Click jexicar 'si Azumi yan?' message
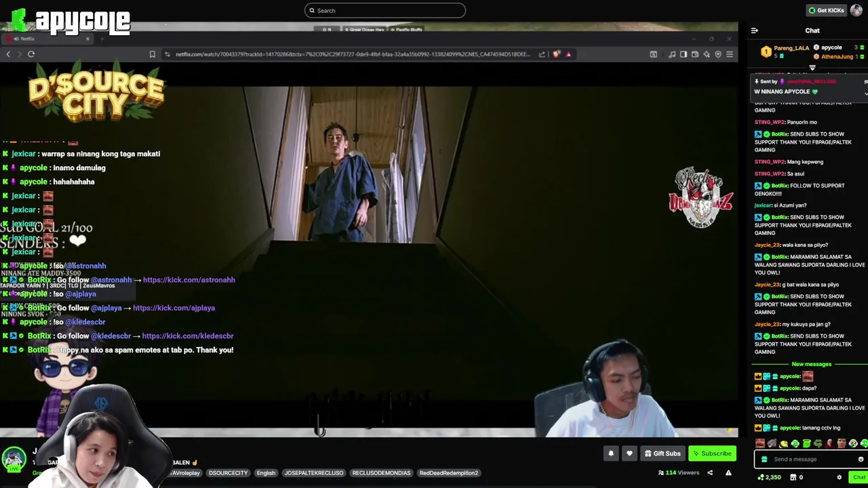The image size is (868, 488). pyautogui.click(x=781, y=205)
